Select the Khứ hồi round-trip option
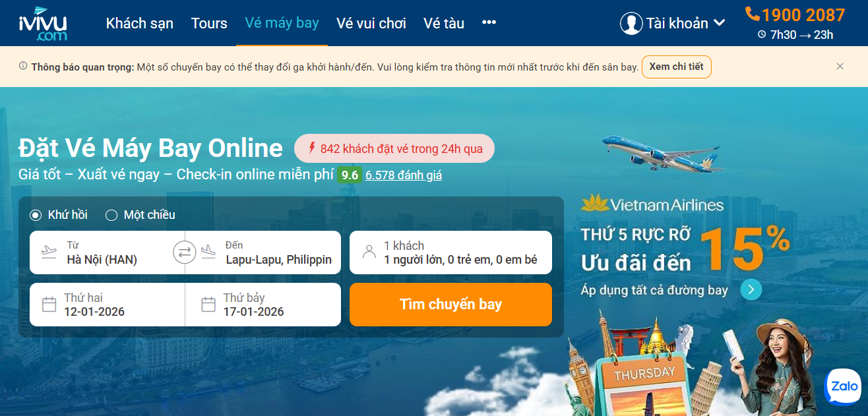 point(59,215)
